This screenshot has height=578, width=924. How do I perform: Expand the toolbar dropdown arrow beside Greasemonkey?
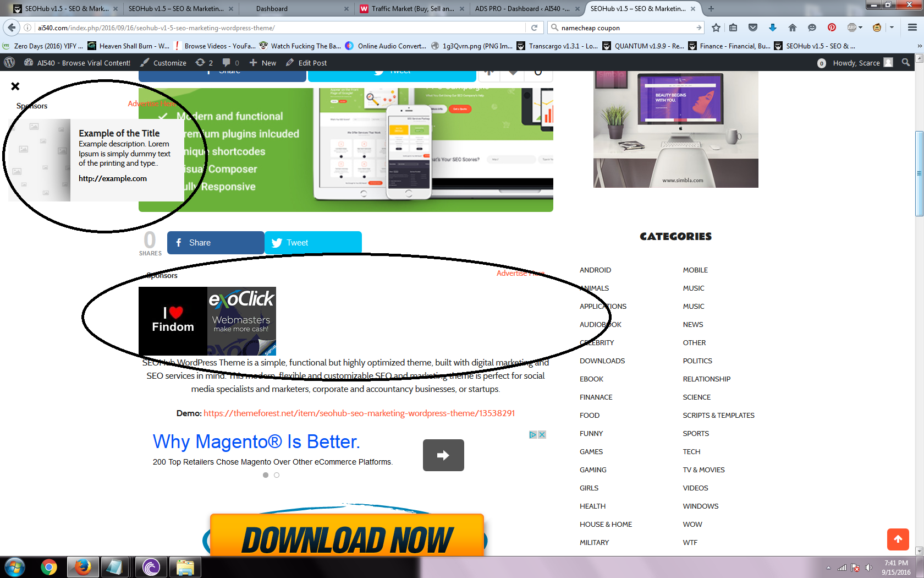(892, 28)
